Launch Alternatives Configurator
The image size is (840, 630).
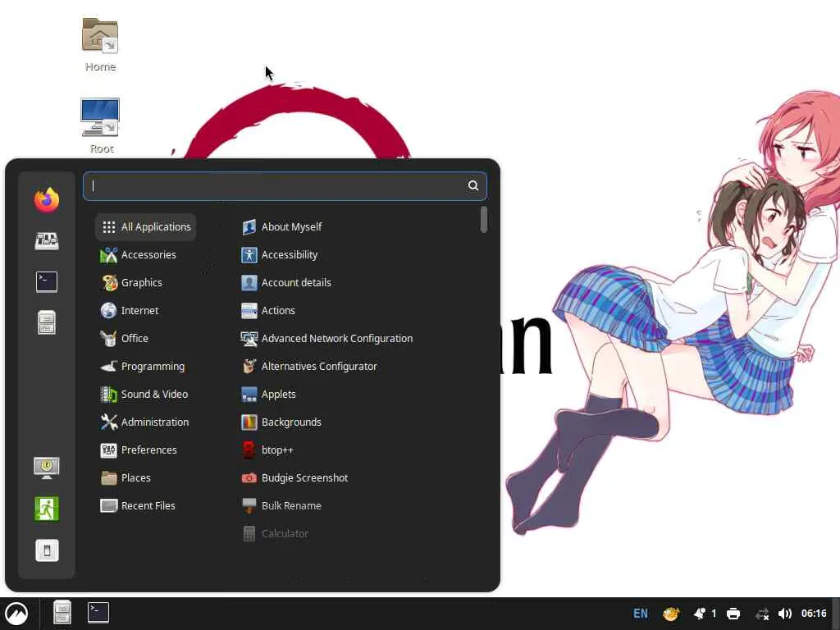[x=309, y=366]
